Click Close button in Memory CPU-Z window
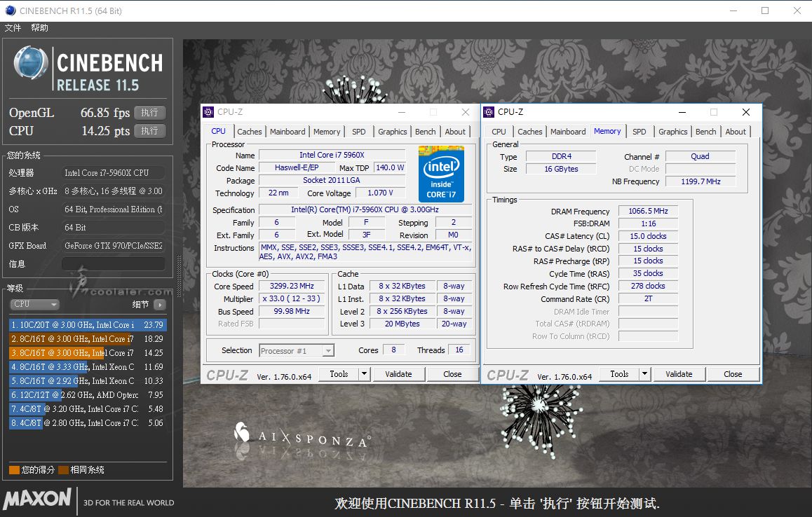The height and width of the screenshot is (517, 812). click(x=733, y=374)
